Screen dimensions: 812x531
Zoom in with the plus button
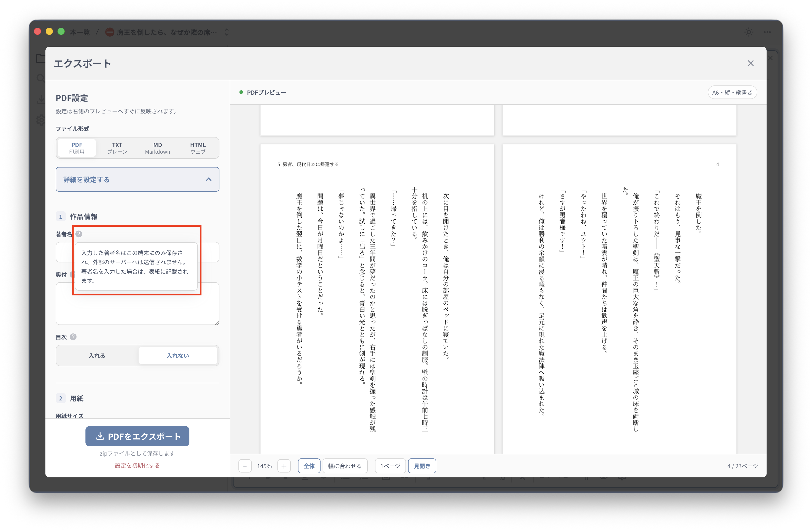284,466
